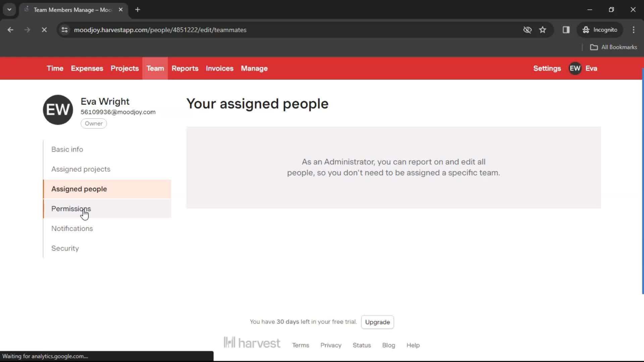Click the Team navigation menu item

click(155, 68)
